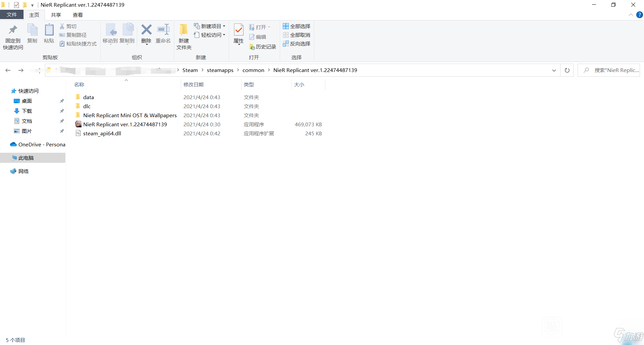Click the steam_api64.dll file icon
Screen dimensions: 644x345
[x=78, y=133]
